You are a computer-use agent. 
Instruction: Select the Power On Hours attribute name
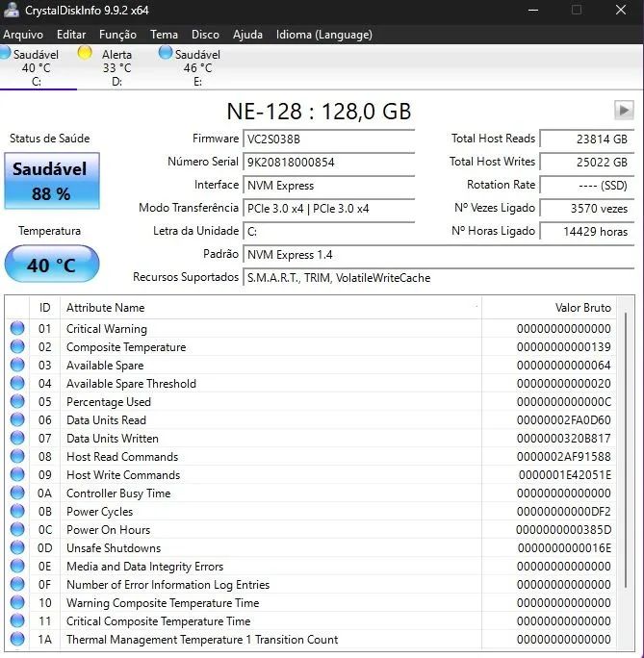point(108,530)
